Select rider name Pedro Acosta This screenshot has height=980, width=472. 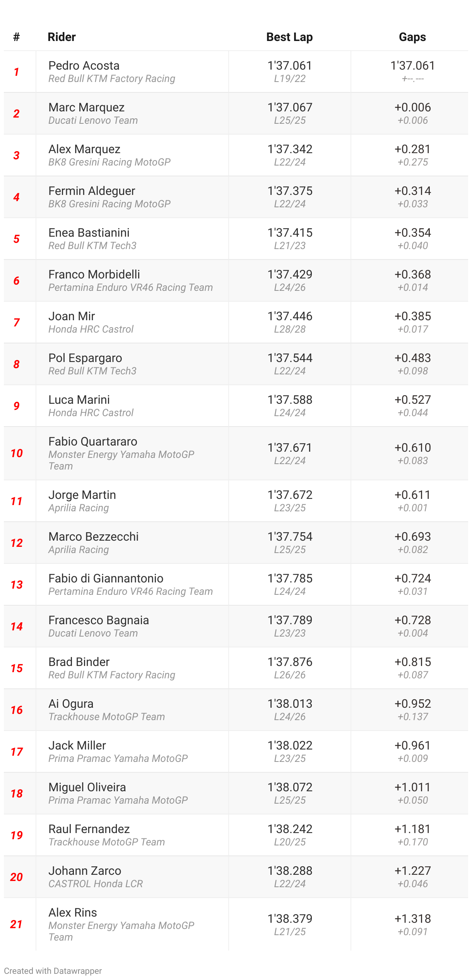(84, 66)
